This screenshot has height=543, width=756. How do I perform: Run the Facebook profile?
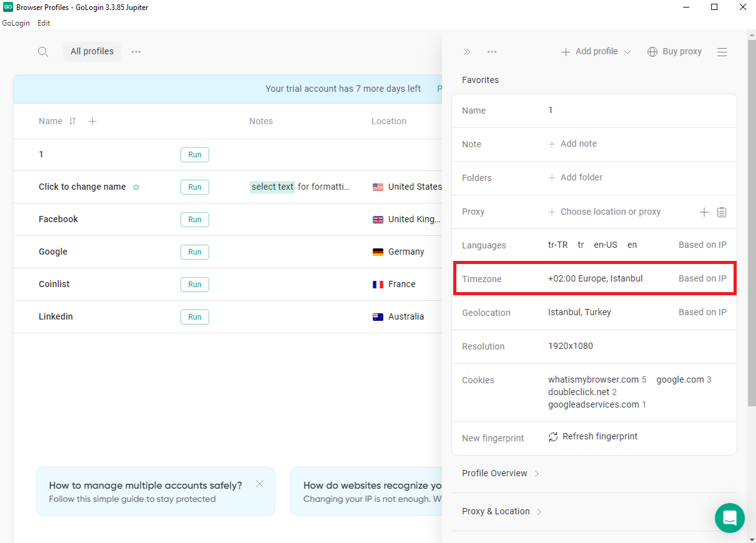195,220
